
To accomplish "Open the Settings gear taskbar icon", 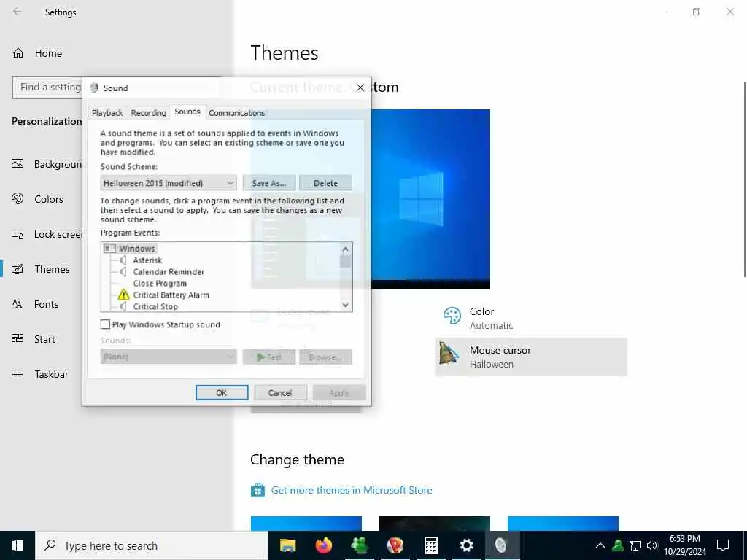I will pyautogui.click(x=466, y=545).
